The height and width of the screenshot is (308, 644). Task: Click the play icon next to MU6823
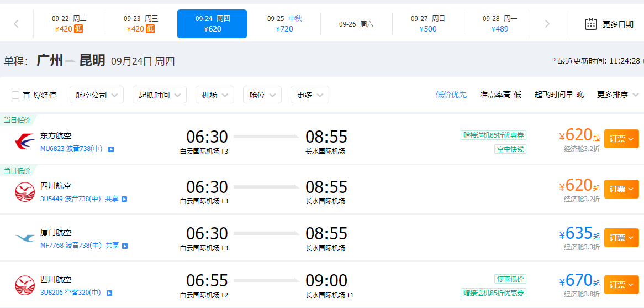(x=111, y=149)
